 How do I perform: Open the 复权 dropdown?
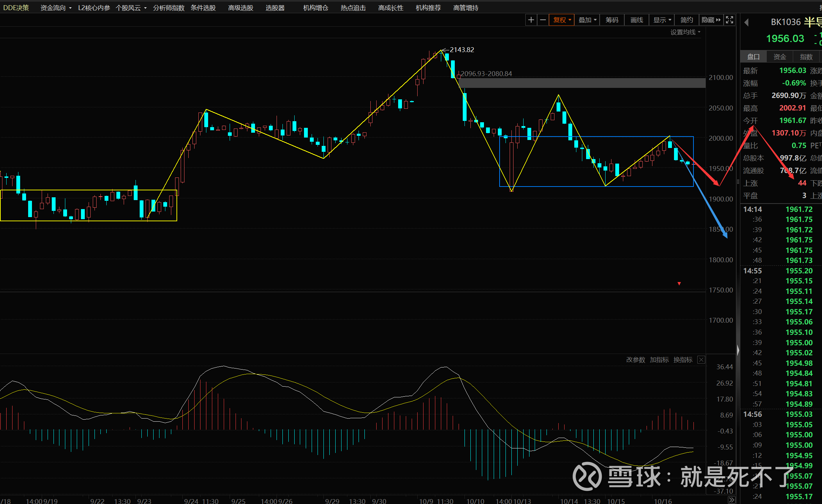tap(561, 20)
